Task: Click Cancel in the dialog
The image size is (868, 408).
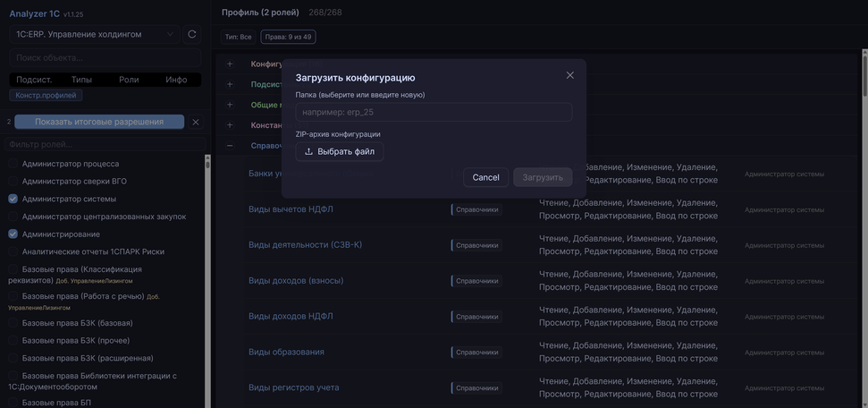Action: 485,177
